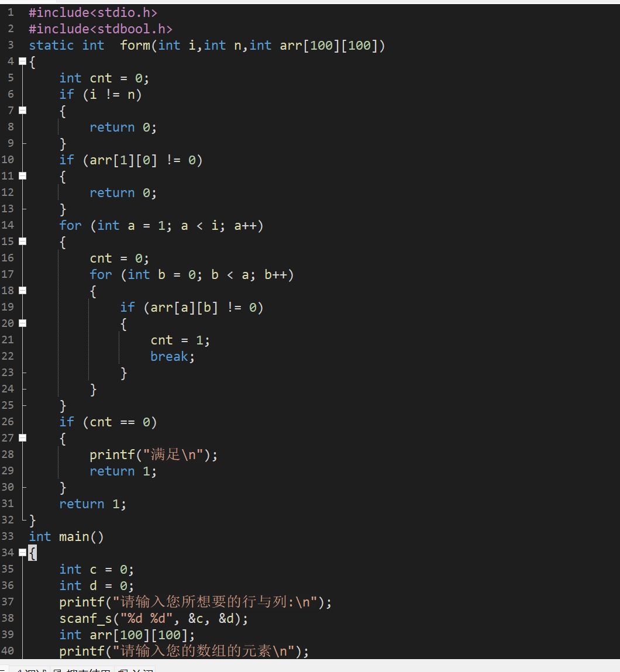Click the 'for (int b = 0; b < a; b++)' line
The width and height of the screenshot is (620, 672).
click(191, 275)
